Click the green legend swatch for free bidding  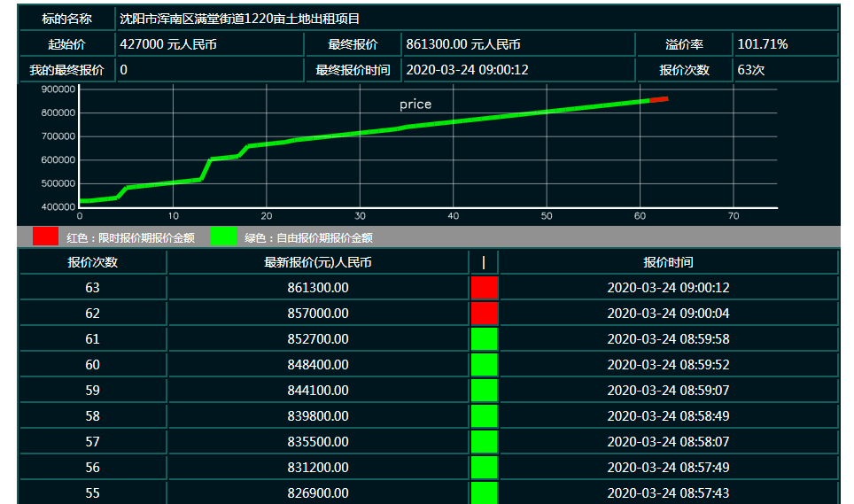[x=224, y=236]
